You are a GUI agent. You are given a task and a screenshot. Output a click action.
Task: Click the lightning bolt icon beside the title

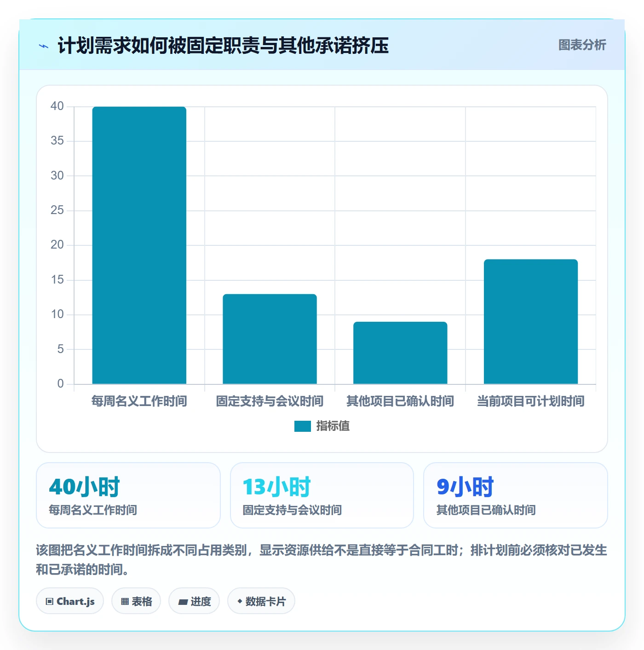tap(44, 46)
